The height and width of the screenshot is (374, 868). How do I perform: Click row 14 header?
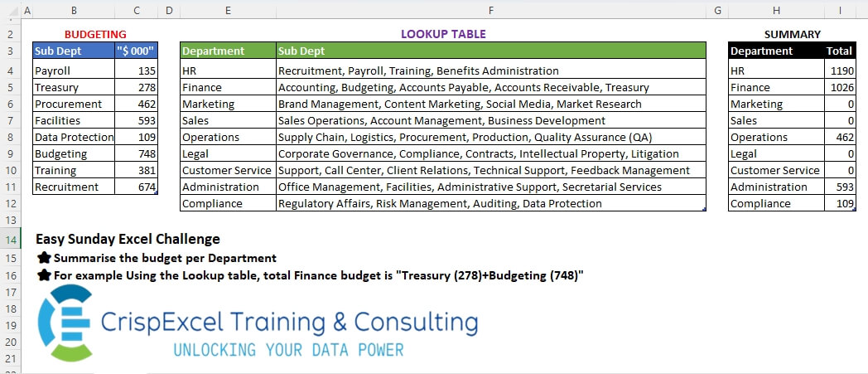[11, 240]
